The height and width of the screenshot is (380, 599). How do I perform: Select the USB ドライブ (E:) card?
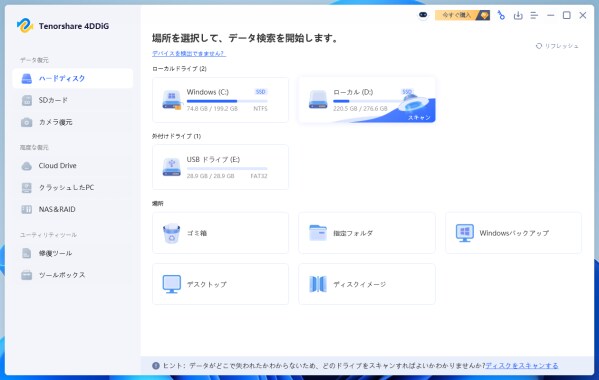pyautogui.click(x=220, y=167)
